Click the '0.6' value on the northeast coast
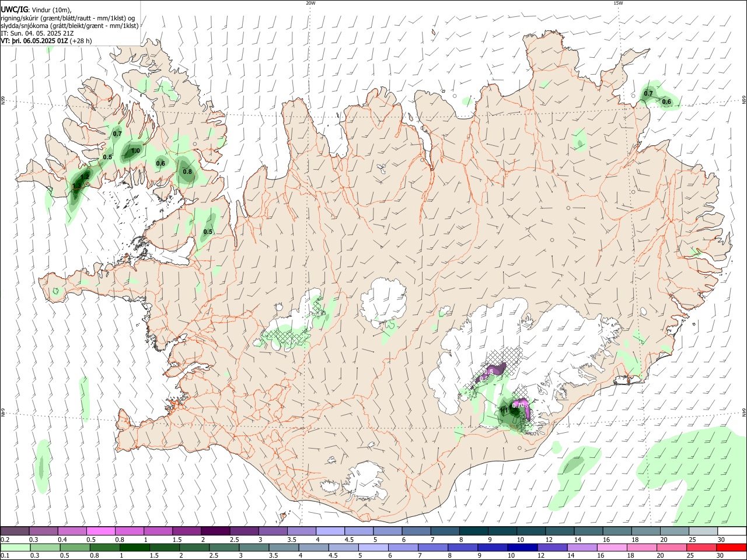This screenshot has width=747, height=560. (666, 102)
